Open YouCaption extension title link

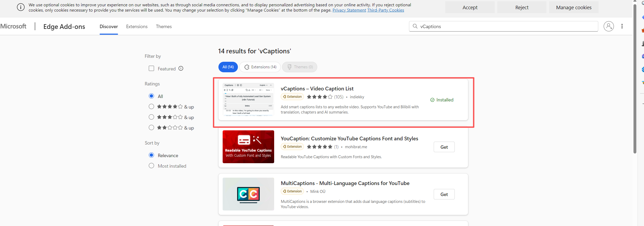coord(349,138)
